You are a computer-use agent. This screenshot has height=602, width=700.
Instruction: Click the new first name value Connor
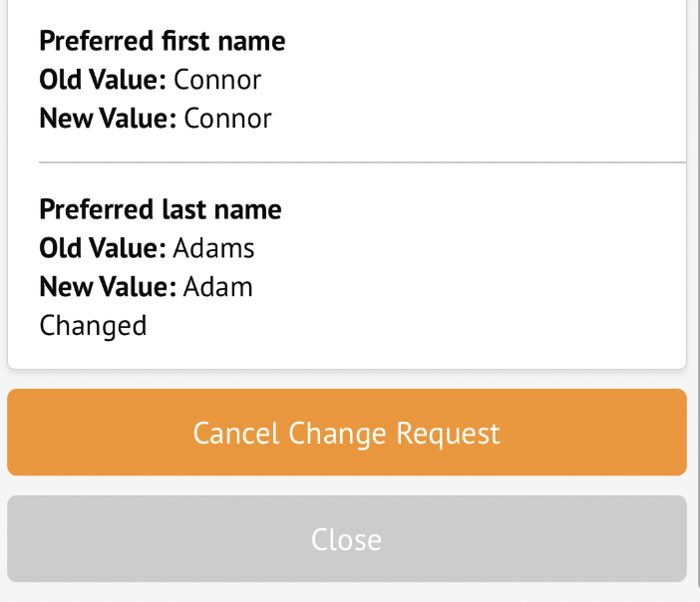227,119
